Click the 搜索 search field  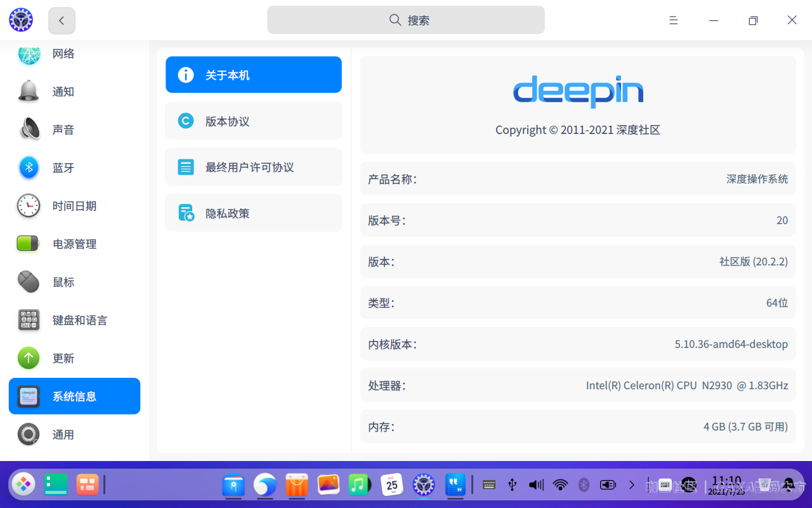406,20
